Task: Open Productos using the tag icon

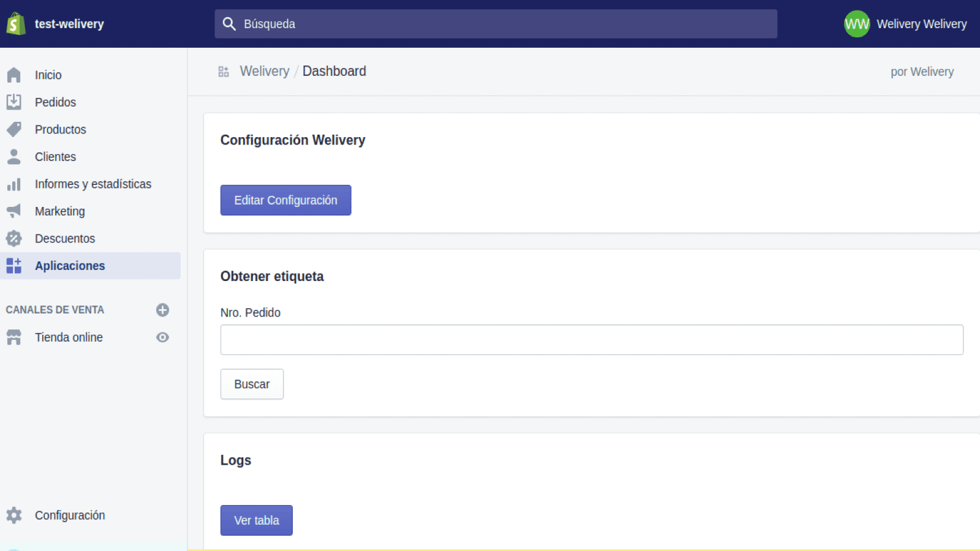Action: pos(13,129)
